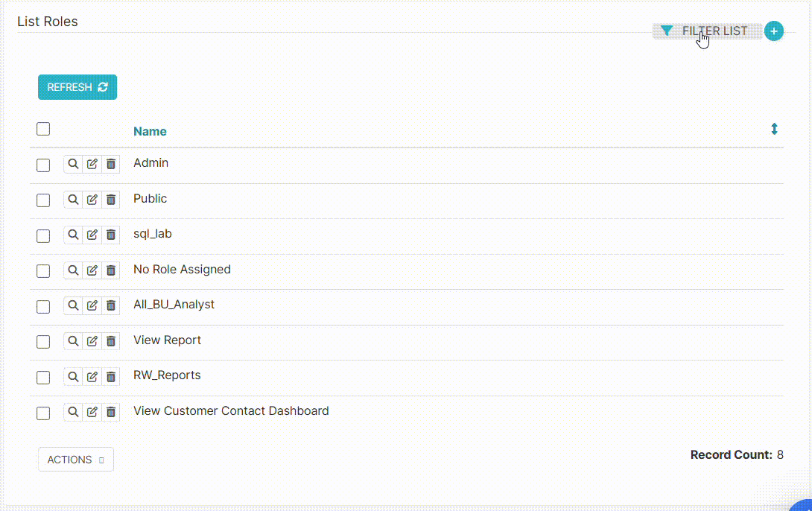Open edit icon for All_BU_Analyst role
The height and width of the screenshot is (511, 812).
click(92, 305)
